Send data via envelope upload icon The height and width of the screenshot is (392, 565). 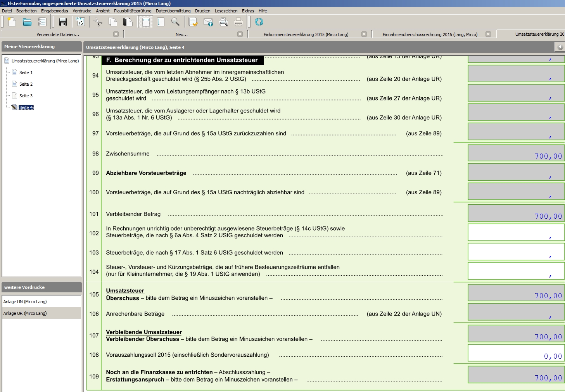click(x=208, y=22)
